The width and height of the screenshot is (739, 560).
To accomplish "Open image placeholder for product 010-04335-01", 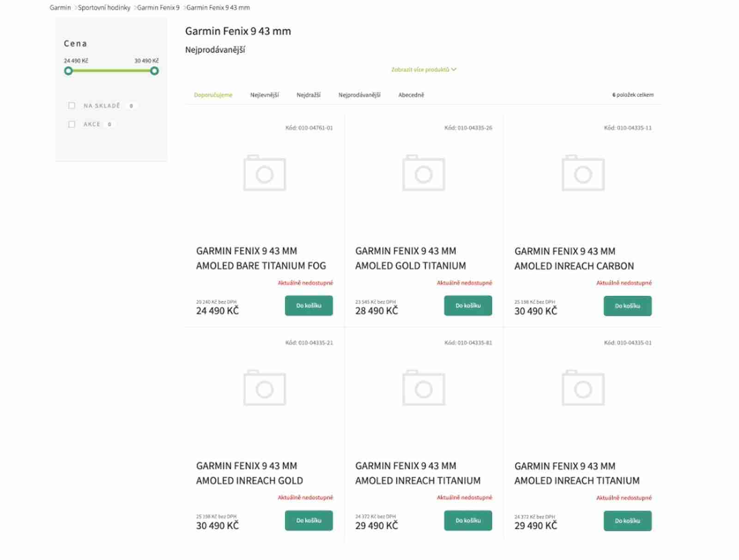I will pyautogui.click(x=583, y=388).
